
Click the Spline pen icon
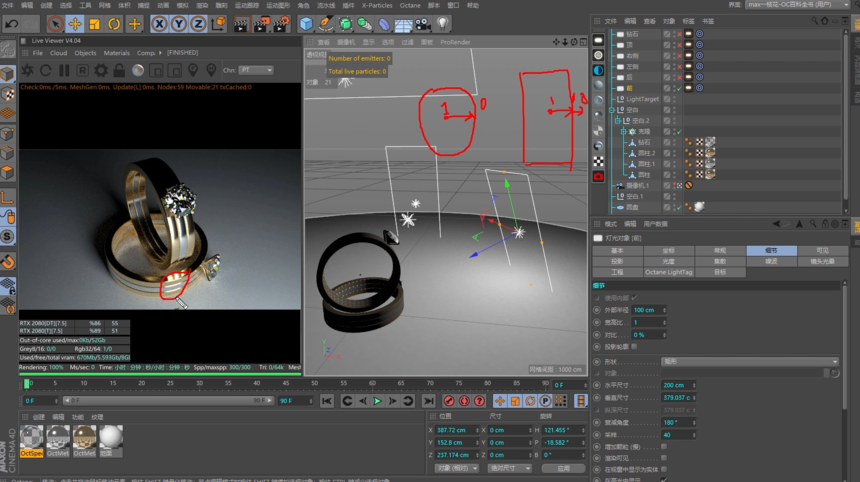pyautogui.click(x=325, y=24)
